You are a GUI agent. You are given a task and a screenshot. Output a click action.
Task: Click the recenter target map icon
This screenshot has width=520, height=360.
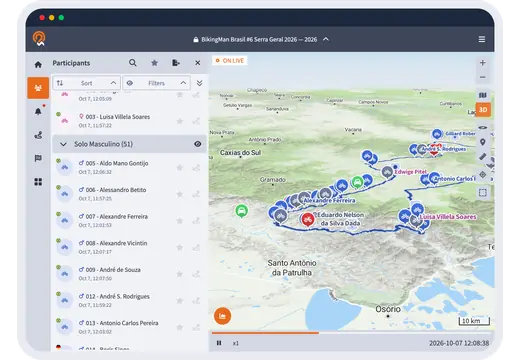pyautogui.click(x=483, y=175)
